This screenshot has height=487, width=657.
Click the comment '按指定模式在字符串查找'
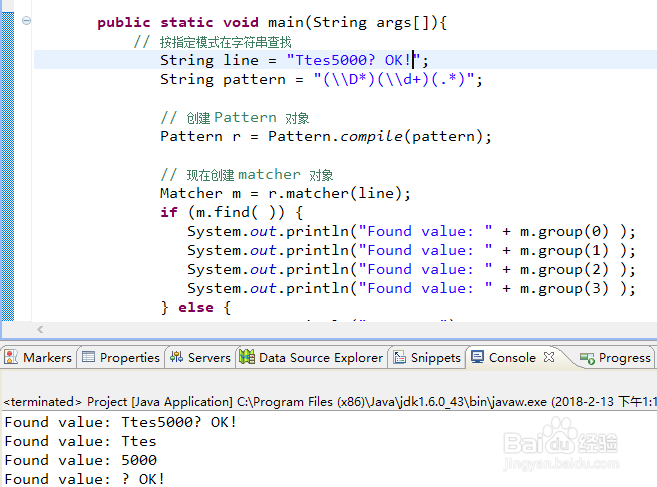(213, 42)
